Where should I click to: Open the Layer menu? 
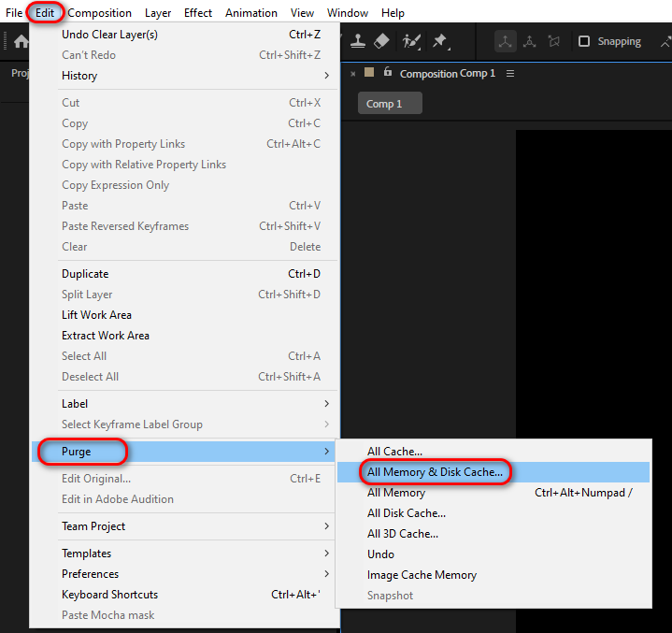pos(158,13)
